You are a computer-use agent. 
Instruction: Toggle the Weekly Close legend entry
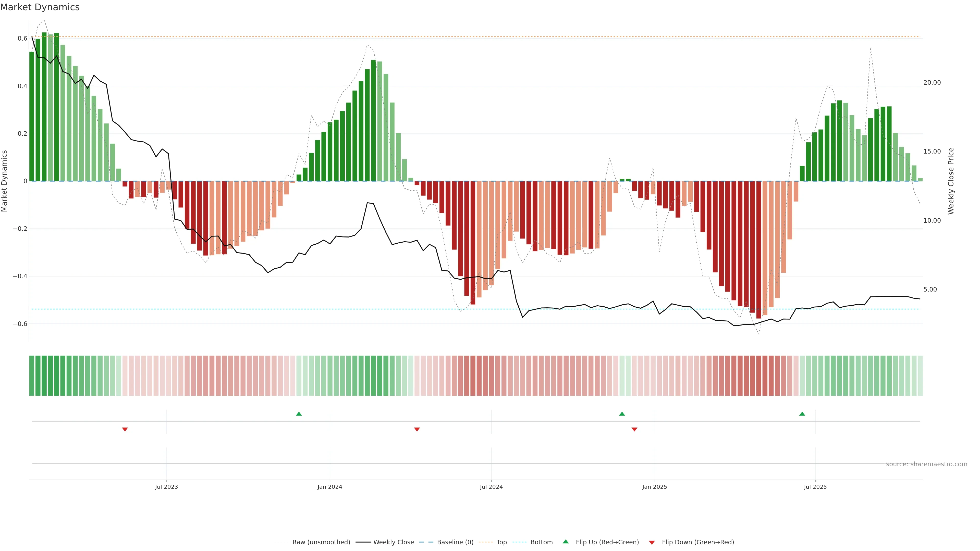393,542
